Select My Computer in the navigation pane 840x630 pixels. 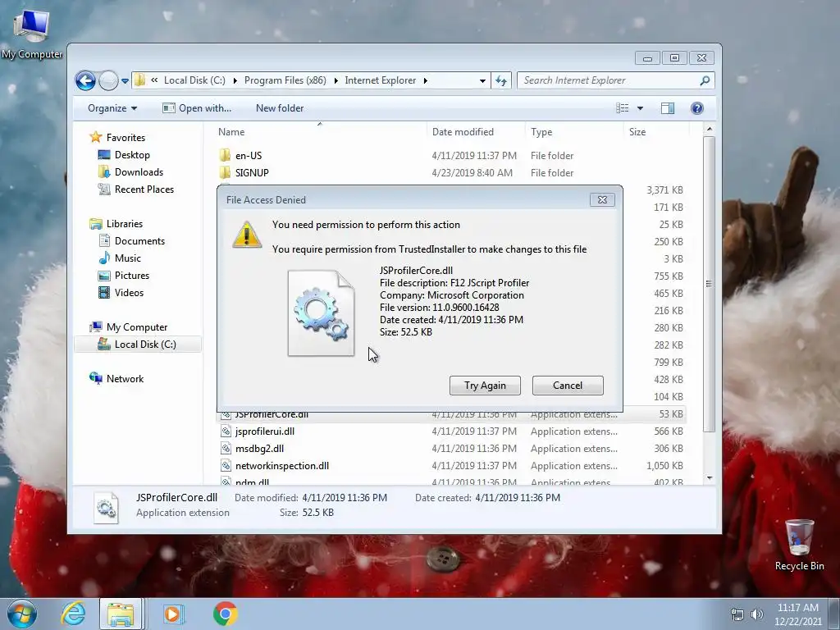pos(137,327)
